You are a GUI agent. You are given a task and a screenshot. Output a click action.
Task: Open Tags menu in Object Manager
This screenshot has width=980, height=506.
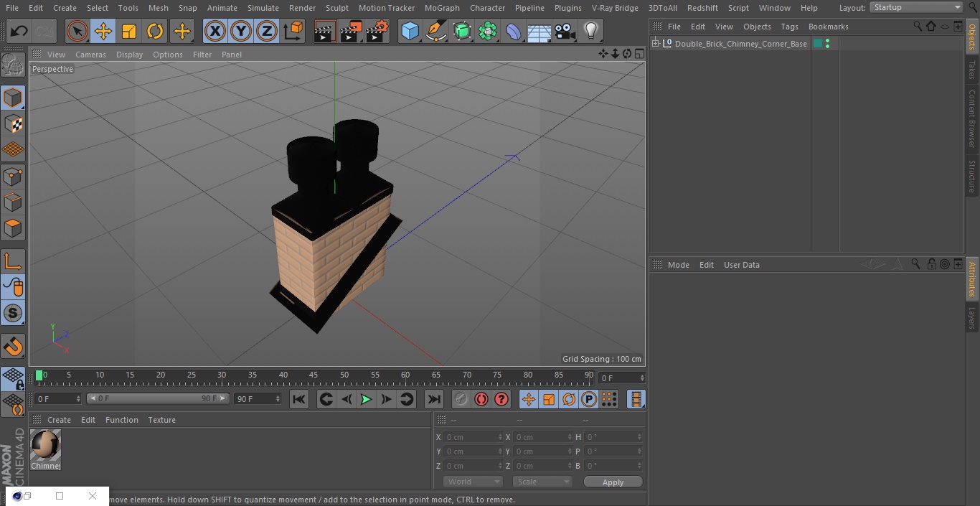click(789, 27)
